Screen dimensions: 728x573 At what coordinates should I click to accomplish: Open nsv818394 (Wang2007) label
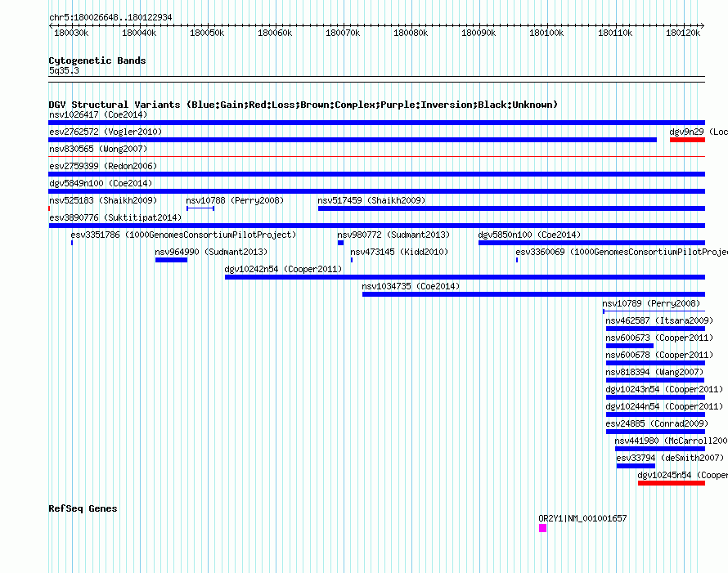pyautogui.click(x=654, y=372)
